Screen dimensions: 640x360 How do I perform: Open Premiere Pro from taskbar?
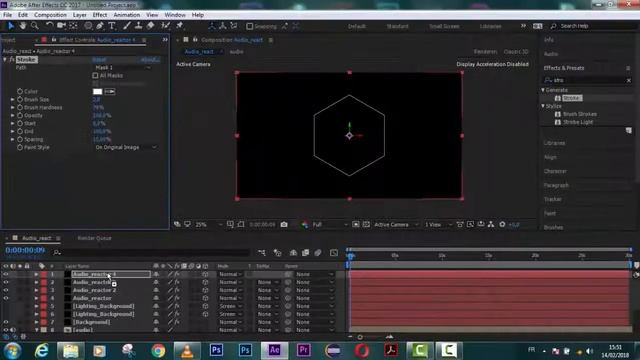303,350
